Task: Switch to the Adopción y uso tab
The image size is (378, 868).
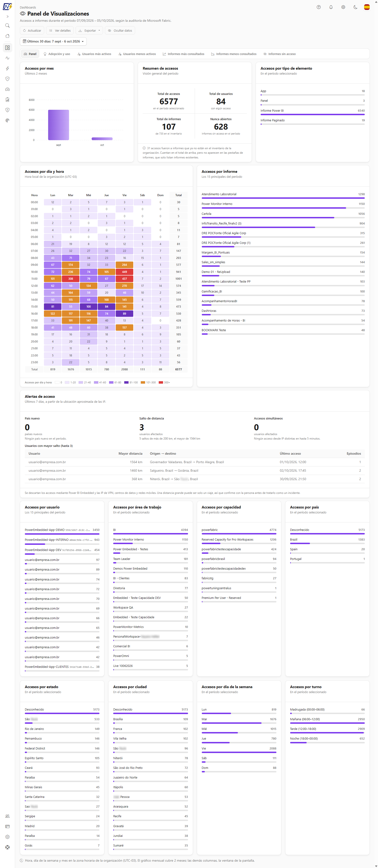Action: click(57, 54)
